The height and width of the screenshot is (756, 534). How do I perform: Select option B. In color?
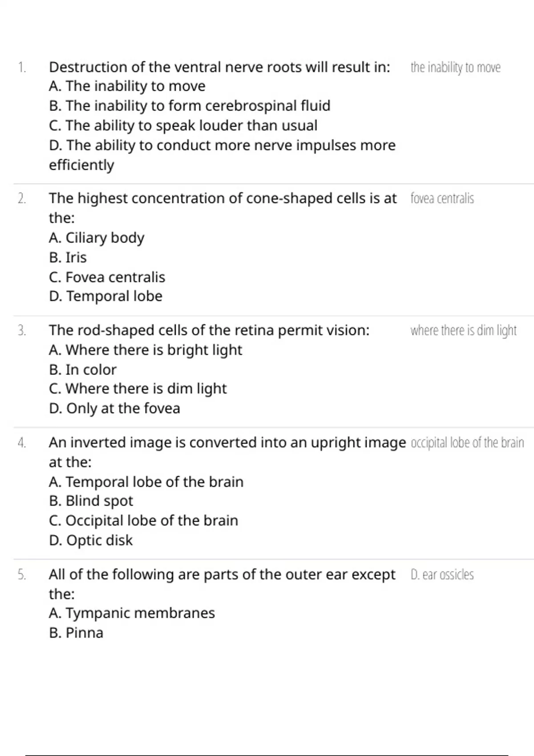click(83, 370)
